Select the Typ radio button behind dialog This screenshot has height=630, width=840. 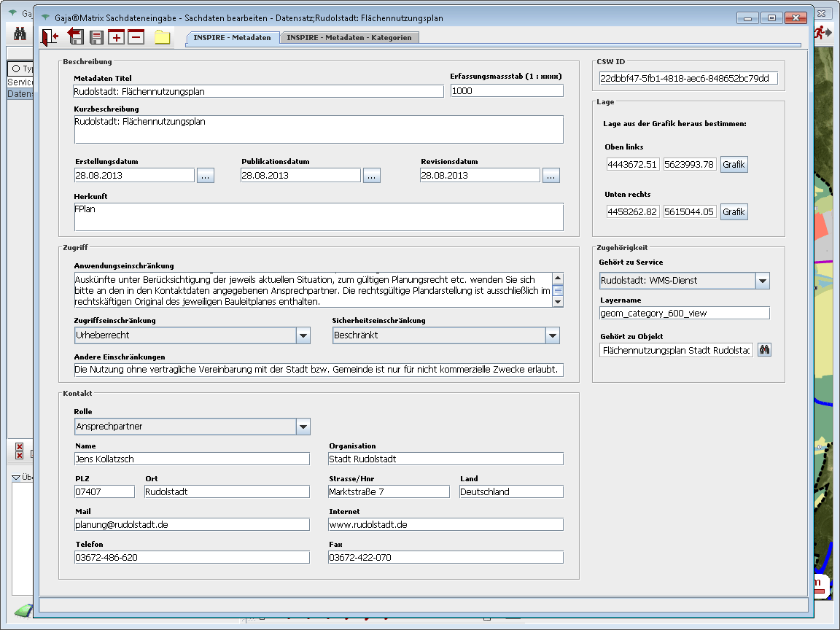16,69
